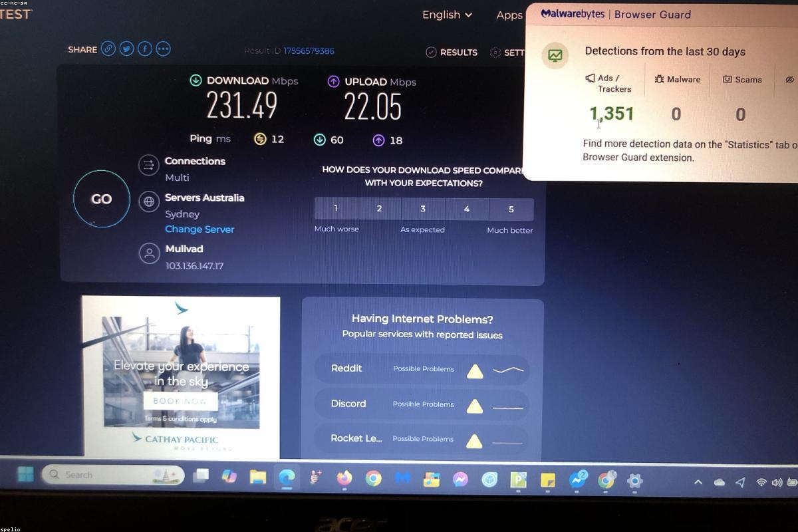Image resolution: width=798 pixels, height=532 pixels.
Task: Open Discord possible problems row
Action: tap(422, 404)
